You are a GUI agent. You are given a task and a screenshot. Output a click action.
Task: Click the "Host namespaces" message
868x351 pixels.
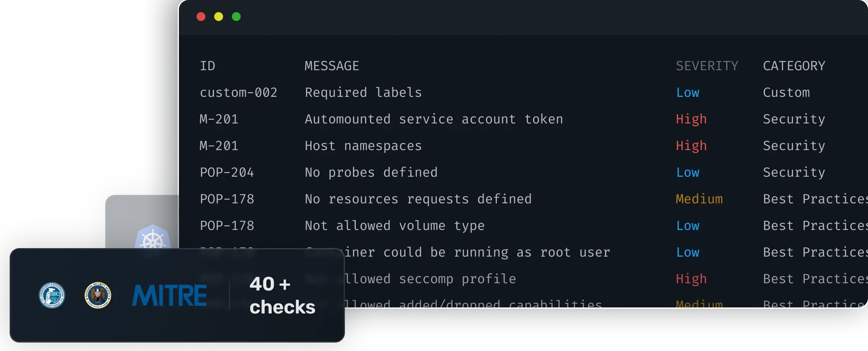(x=363, y=146)
